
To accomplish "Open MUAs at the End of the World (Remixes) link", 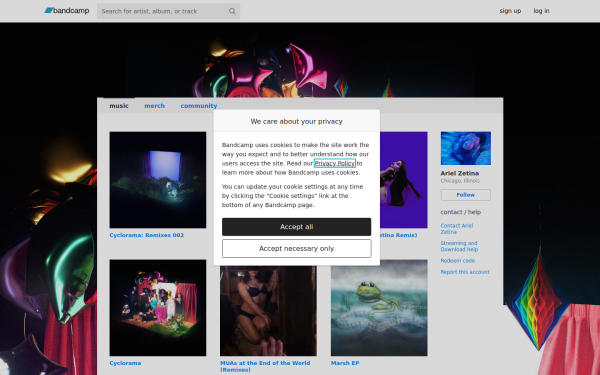I will 265,366.
